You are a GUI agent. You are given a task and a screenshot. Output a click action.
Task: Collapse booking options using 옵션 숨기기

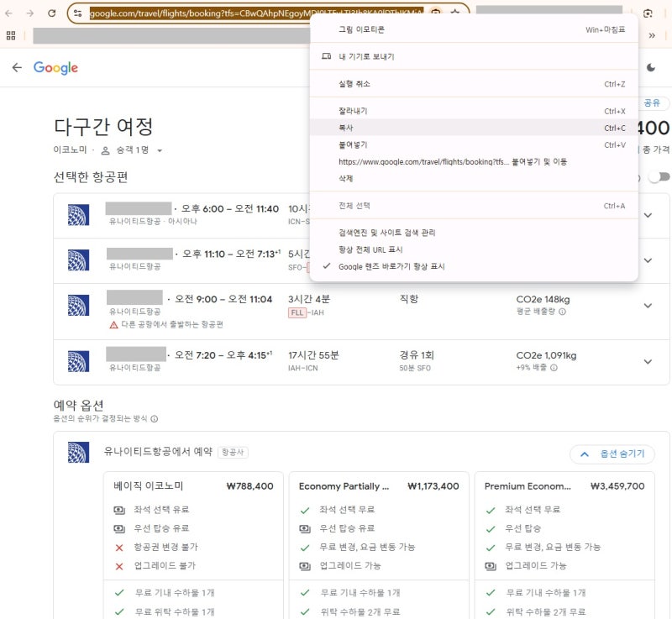click(613, 454)
